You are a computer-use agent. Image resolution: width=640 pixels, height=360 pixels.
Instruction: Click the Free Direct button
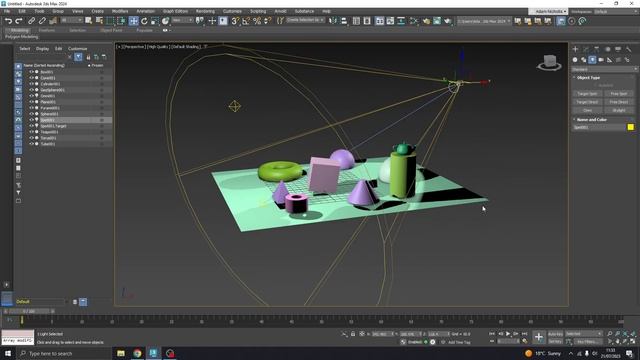pyautogui.click(x=619, y=102)
